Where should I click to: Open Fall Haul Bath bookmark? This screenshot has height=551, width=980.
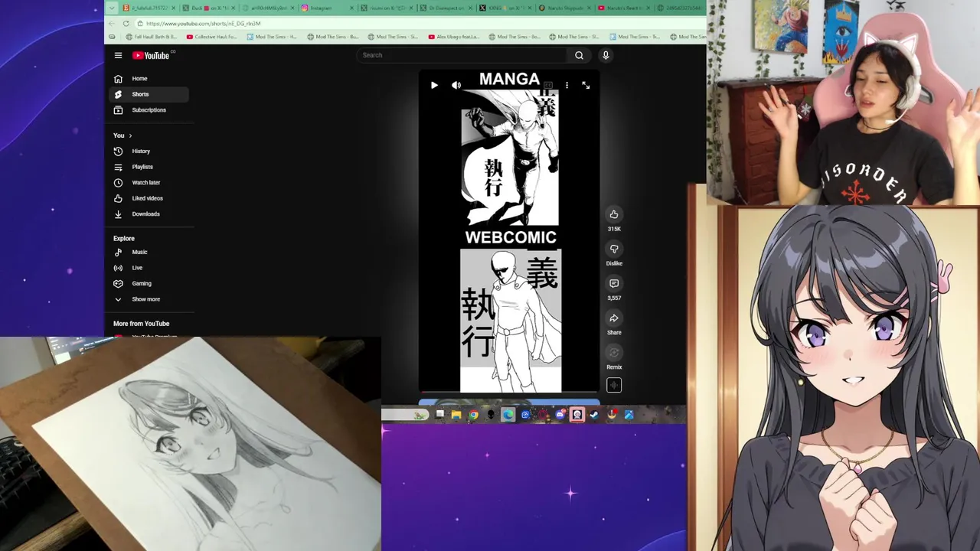pos(151,37)
